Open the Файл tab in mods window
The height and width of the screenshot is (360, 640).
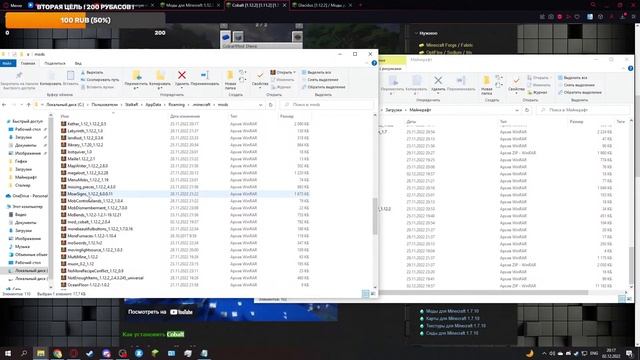point(7,63)
